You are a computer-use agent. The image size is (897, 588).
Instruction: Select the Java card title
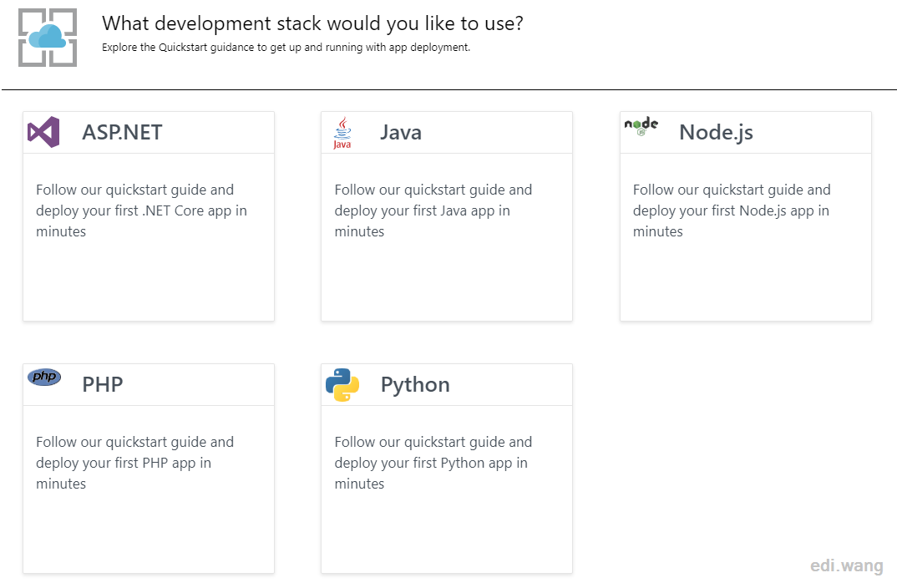tap(401, 132)
